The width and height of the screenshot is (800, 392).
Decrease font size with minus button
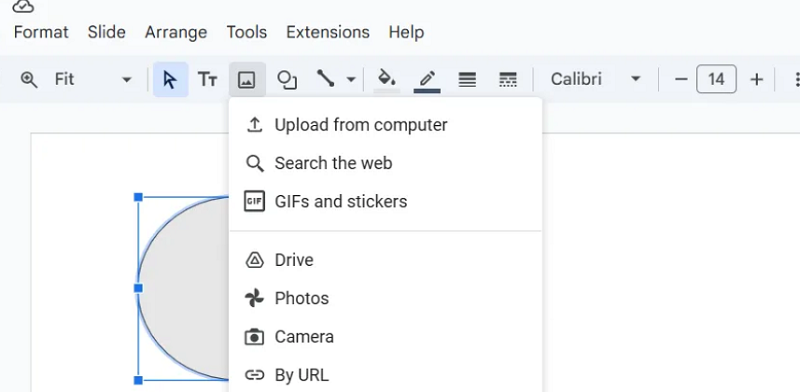click(681, 80)
